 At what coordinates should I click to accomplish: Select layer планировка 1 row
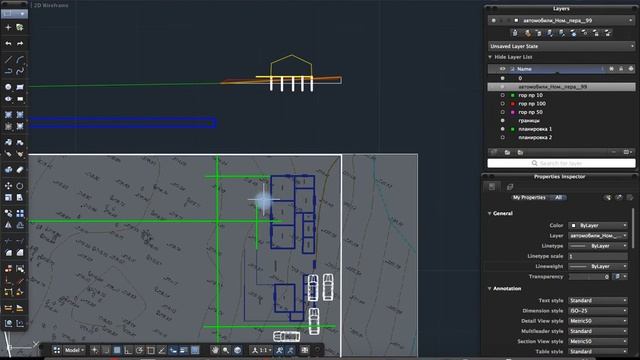pyautogui.click(x=561, y=129)
